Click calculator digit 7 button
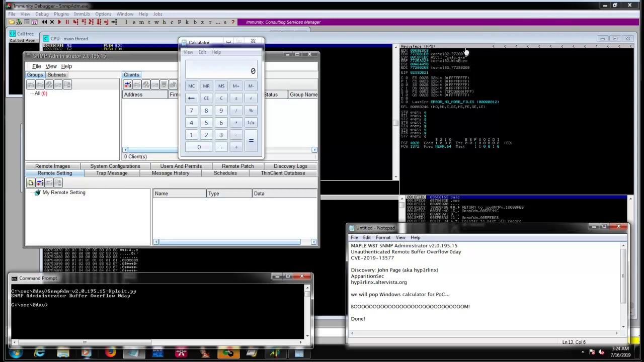The image size is (644, 362). click(x=191, y=111)
